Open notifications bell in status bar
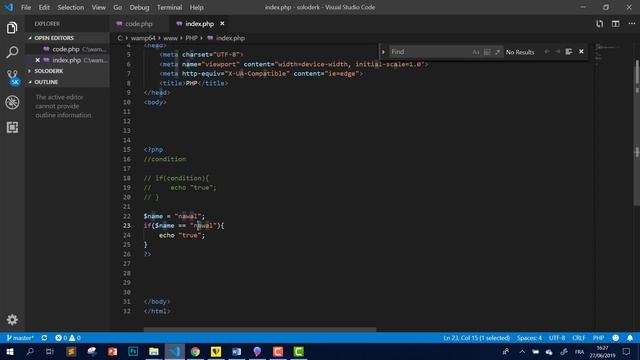The height and width of the screenshot is (360, 640). [x=630, y=338]
